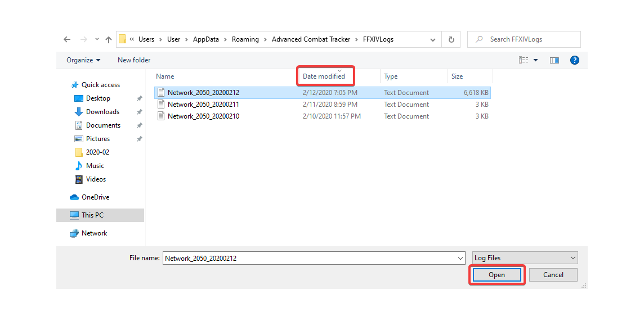
Task: Click text icon of Network_2050_20200212
Action: (161, 93)
